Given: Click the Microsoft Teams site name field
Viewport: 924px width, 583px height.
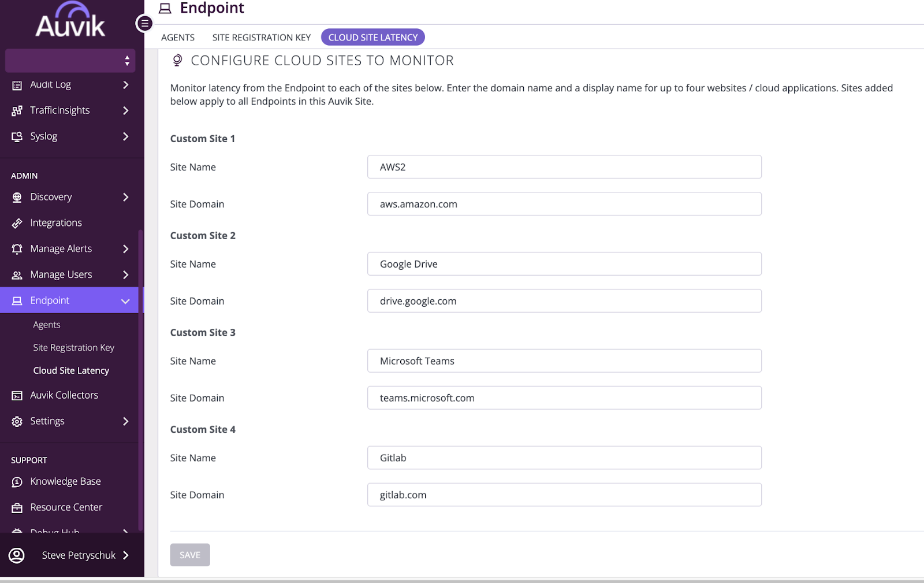Looking at the screenshot, I should tap(564, 361).
